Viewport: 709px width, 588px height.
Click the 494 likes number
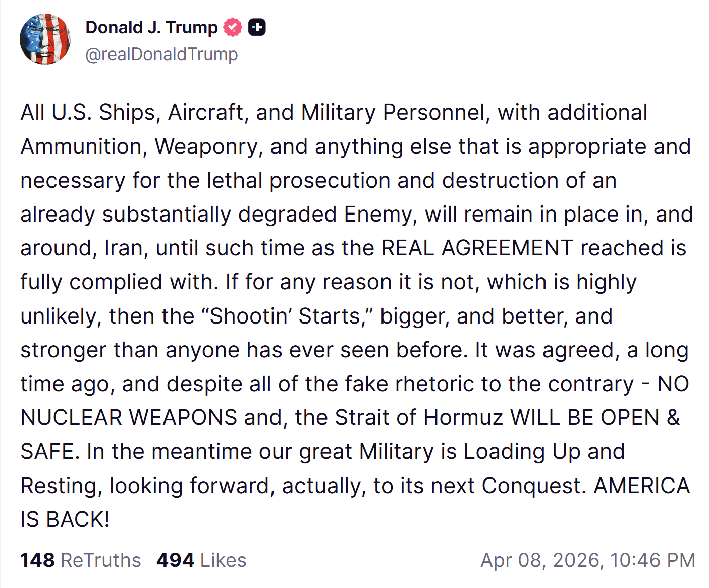point(175,560)
